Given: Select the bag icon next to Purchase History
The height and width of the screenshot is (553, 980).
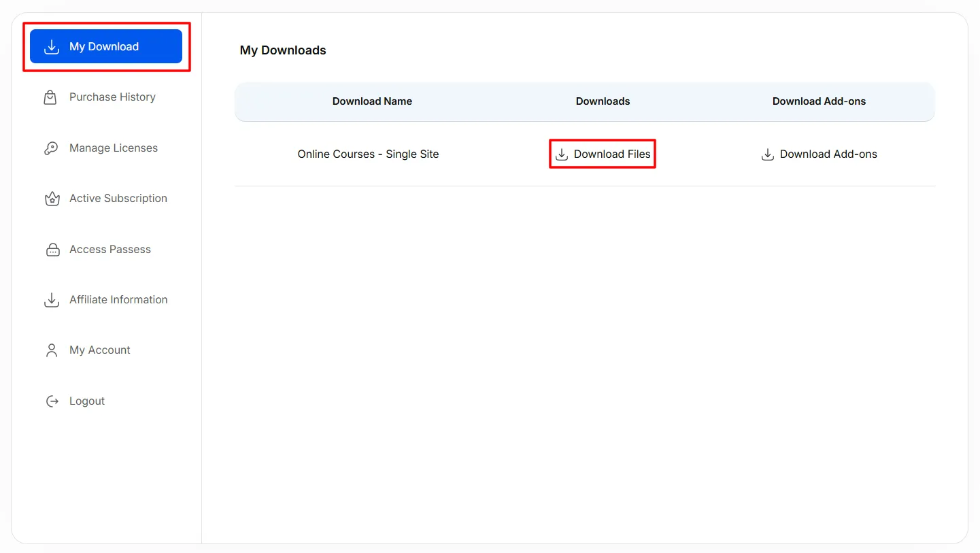Looking at the screenshot, I should tap(51, 97).
